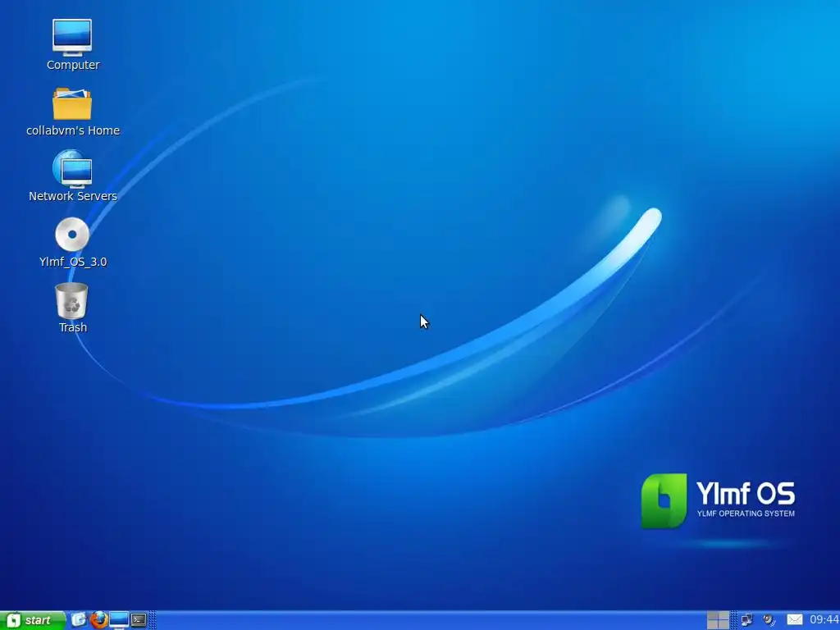Click the workspace switcher grid
This screenshot has width=840, height=630.
pos(718,620)
